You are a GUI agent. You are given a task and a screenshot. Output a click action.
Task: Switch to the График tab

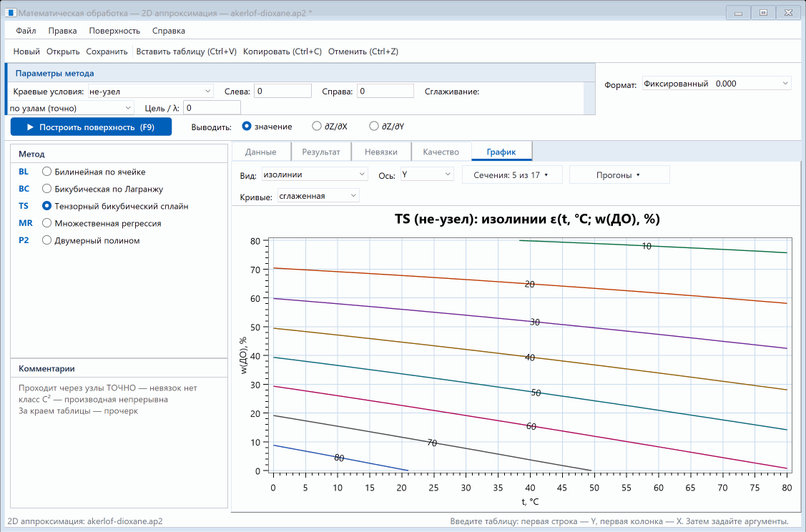click(501, 152)
